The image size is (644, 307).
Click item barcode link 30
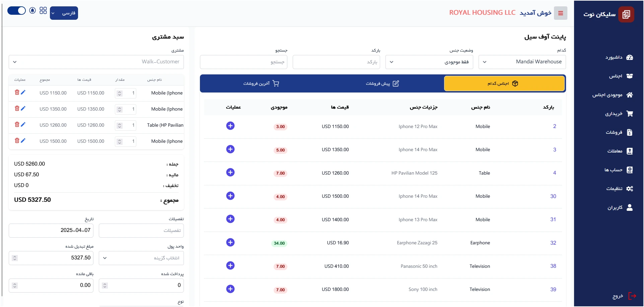coord(553,196)
